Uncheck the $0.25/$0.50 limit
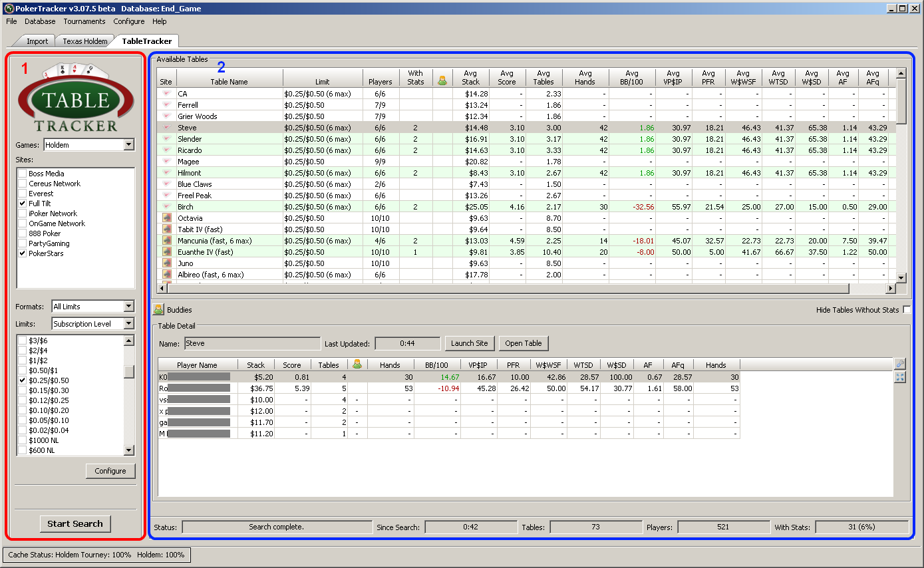This screenshot has width=924, height=568. coord(23,380)
